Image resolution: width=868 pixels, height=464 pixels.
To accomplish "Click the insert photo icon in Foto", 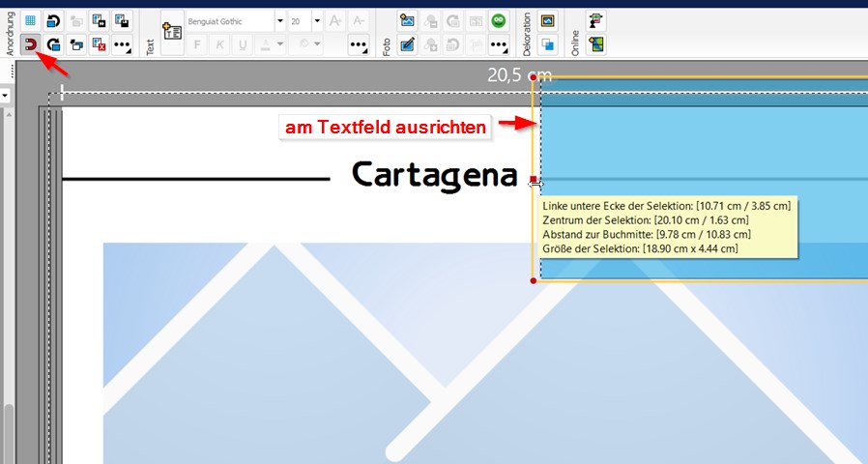I will (407, 20).
